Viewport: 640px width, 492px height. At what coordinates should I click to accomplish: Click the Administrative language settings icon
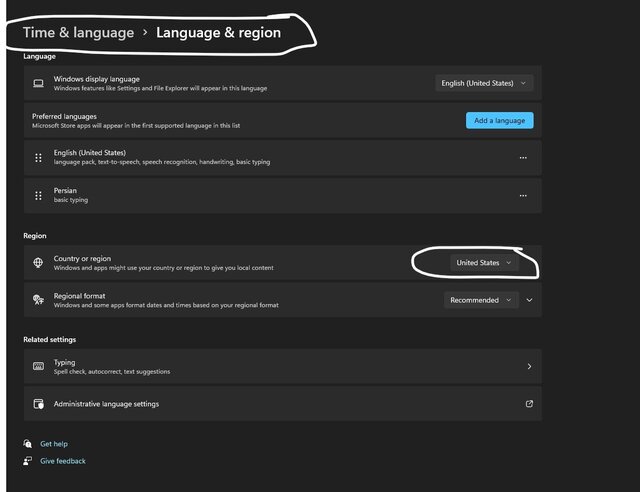pyautogui.click(x=38, y=404)
